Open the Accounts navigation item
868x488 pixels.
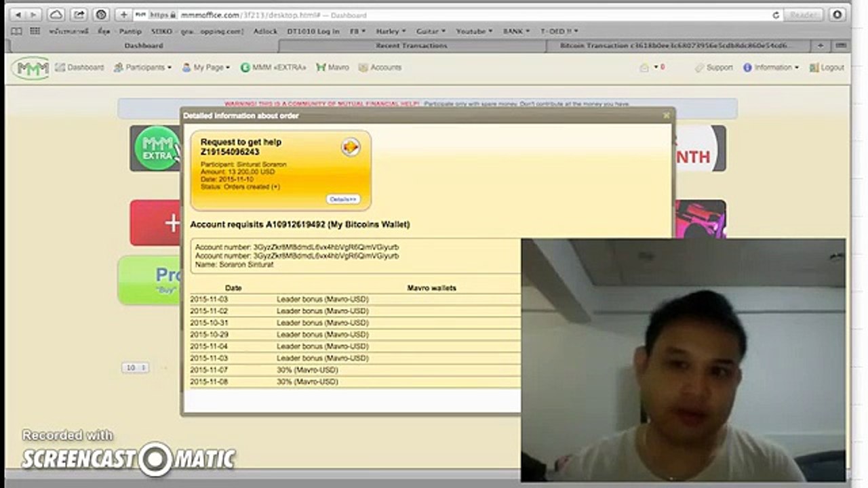pos(380,68)
